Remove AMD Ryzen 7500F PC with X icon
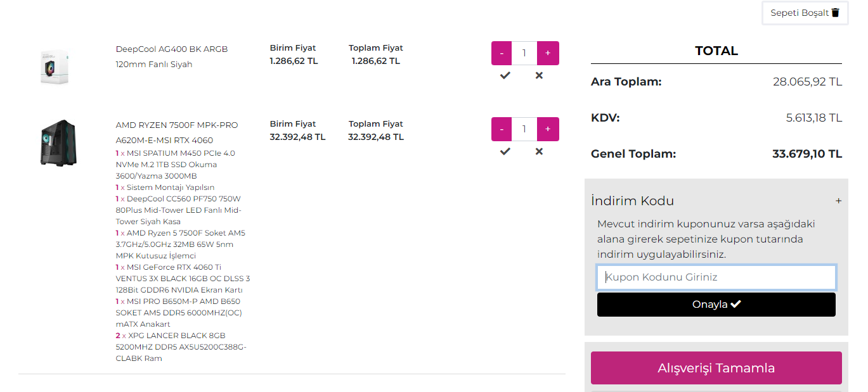868x392 pixels. 539,151
